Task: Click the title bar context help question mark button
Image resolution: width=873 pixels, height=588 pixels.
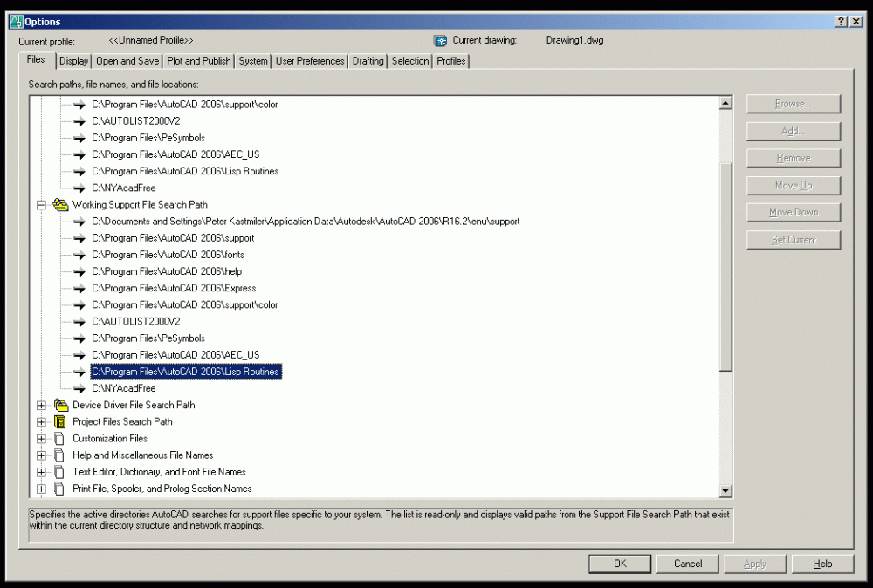Action: point(840,22)
